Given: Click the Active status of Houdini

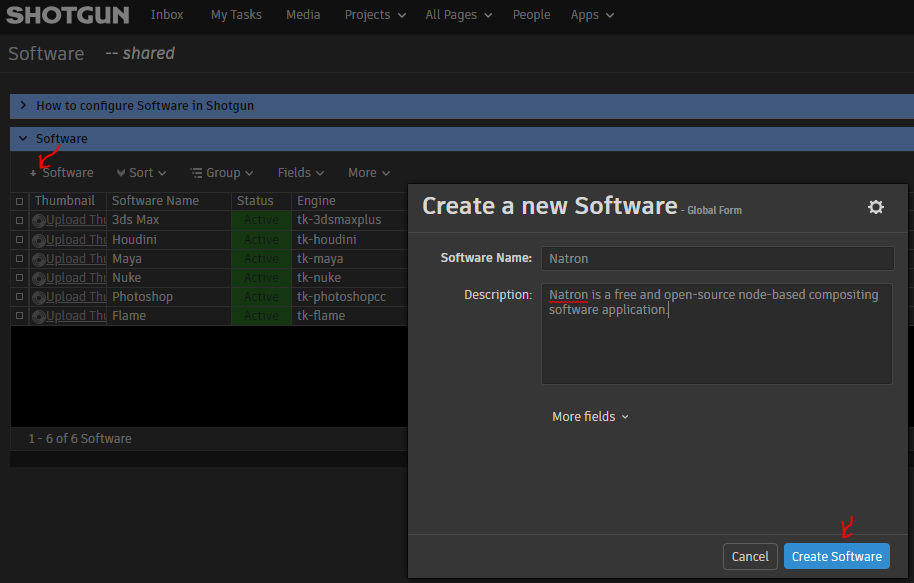Looking at the screenshot, I should coord(261,240).
